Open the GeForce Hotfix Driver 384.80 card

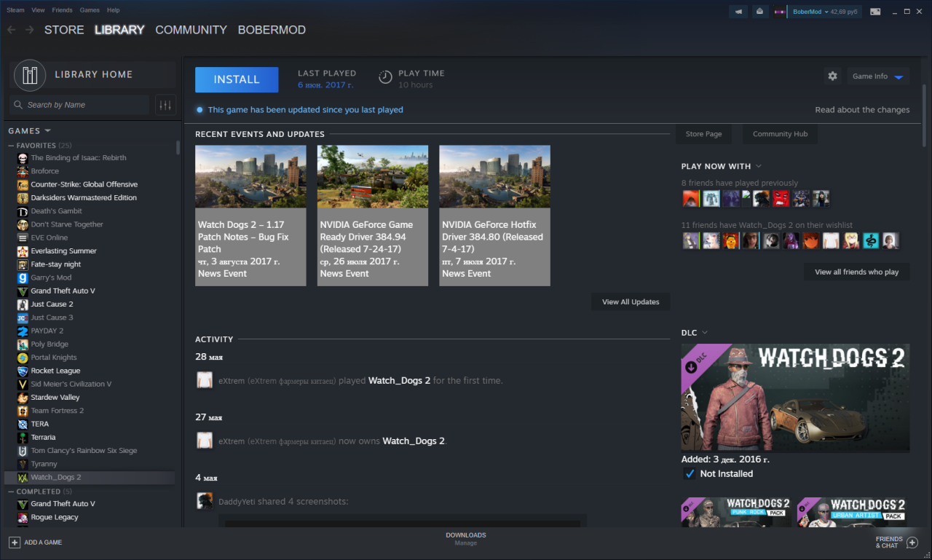click(x=495, y=216)
